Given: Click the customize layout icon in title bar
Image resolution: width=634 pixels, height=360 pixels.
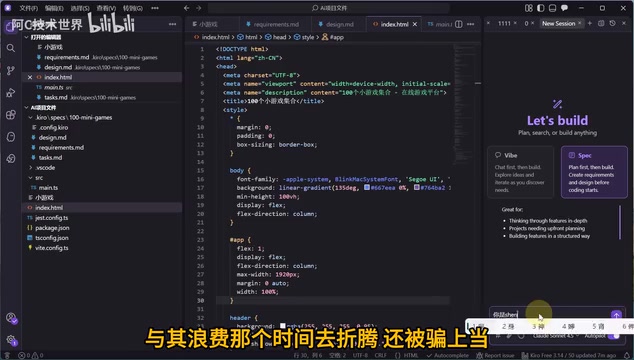Looking at the screenshot, I should click(x=529, y=8).
